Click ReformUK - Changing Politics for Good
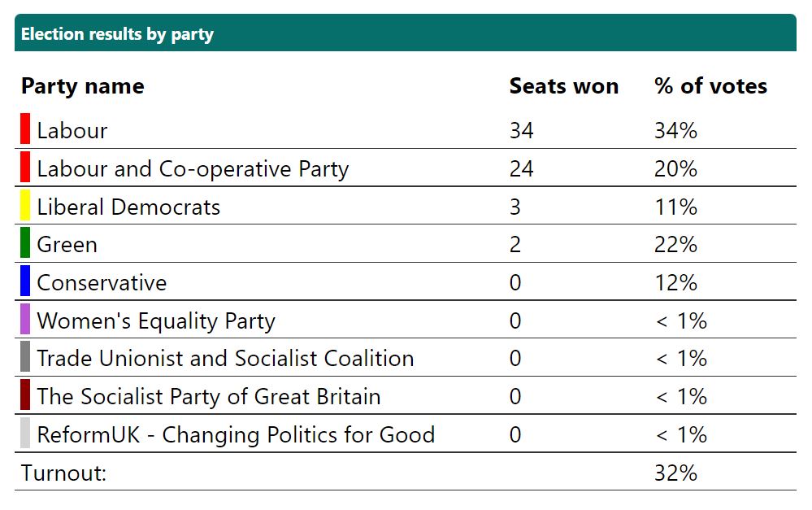This screenshot has height=510, width=812. point(236,435)
